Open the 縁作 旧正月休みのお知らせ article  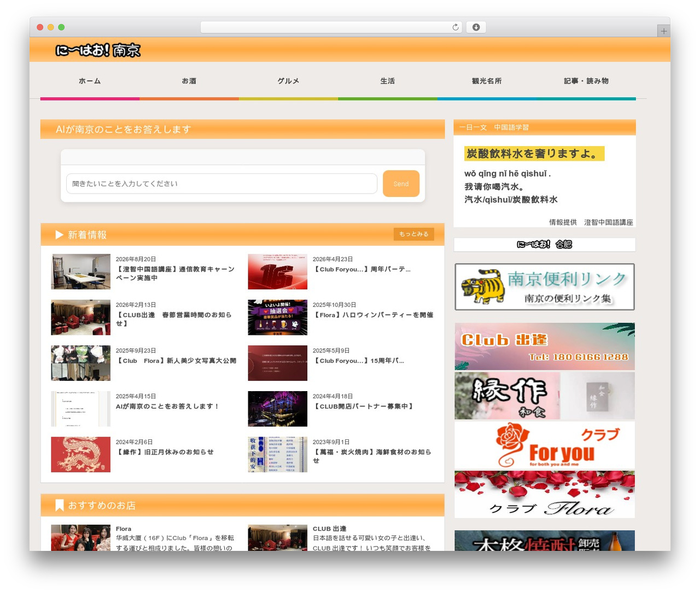pyautogui.click(x=165, y=452)
